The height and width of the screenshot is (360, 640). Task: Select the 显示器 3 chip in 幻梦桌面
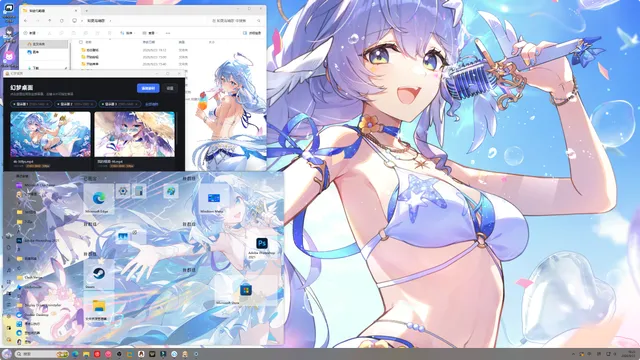point(120,104)
